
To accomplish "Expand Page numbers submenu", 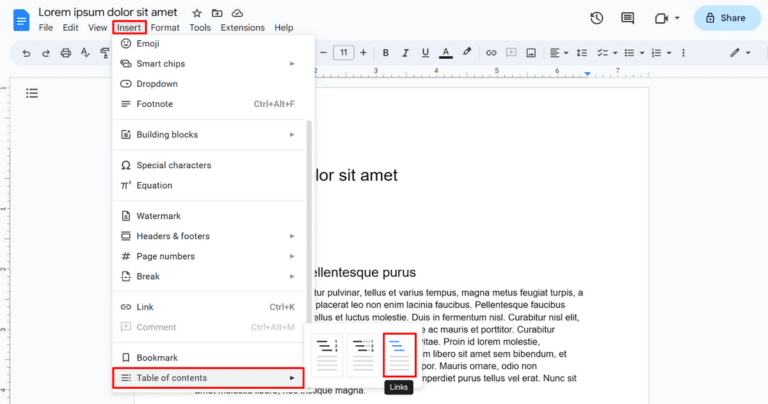I will tap(209, 256).
